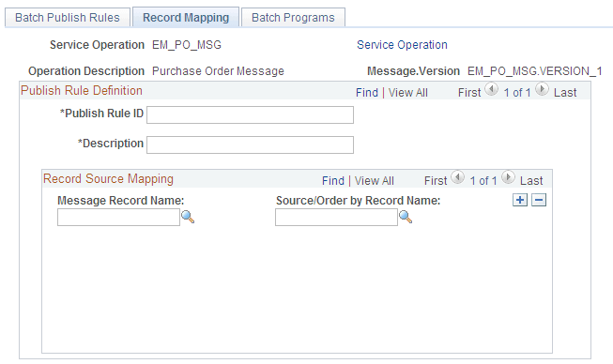Open the Batch Programs tab
This screenshot has width=613, height=364.
(x=293, y=18)
